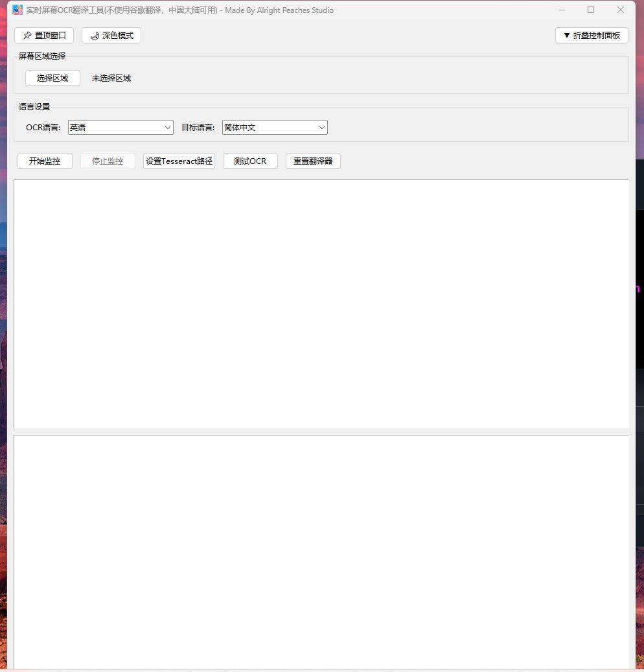Reset translator with 重置翻译器

pos(313,161)
